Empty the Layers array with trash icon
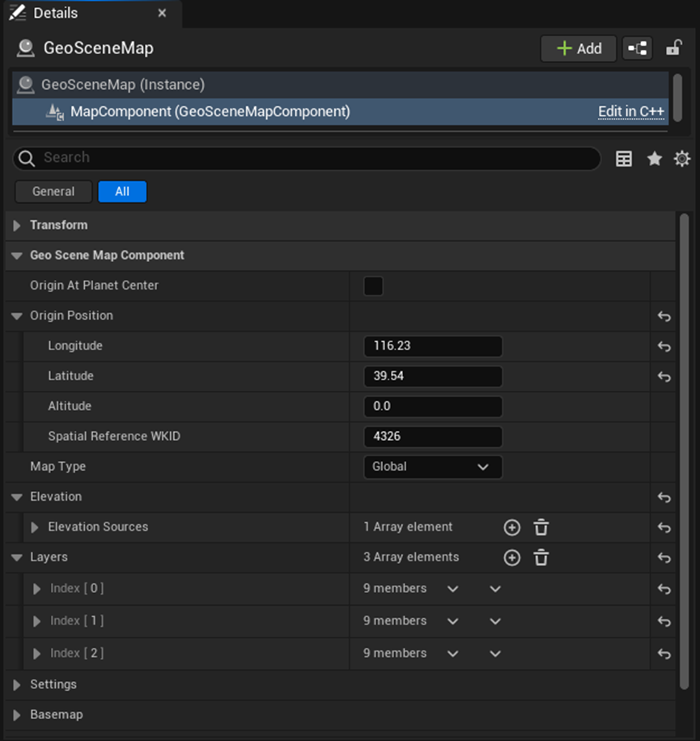 [x=541, y=557]
